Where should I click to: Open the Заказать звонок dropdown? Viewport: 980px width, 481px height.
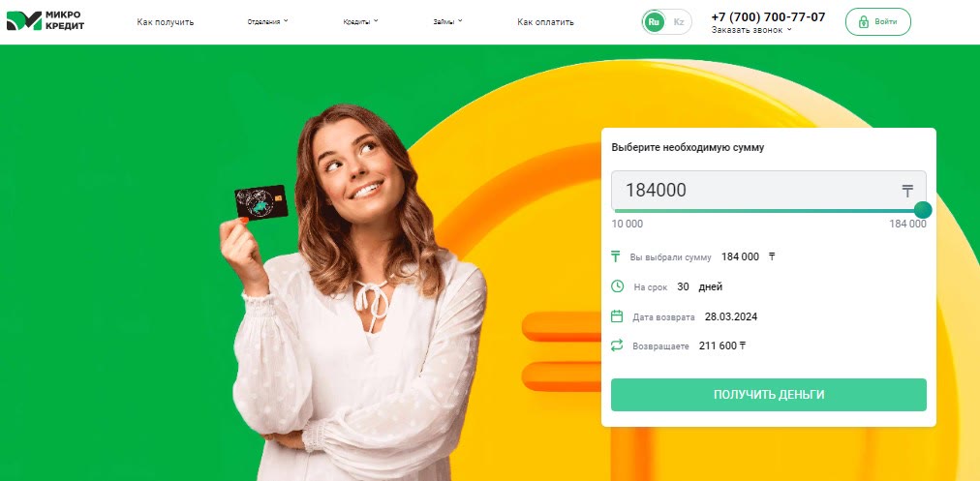pos(751,29)
